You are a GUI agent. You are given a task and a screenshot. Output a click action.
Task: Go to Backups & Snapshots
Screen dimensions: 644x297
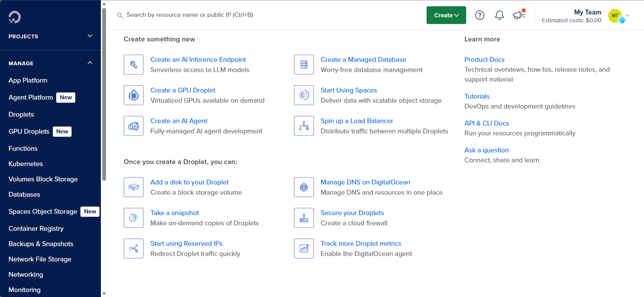click(41, 244)
